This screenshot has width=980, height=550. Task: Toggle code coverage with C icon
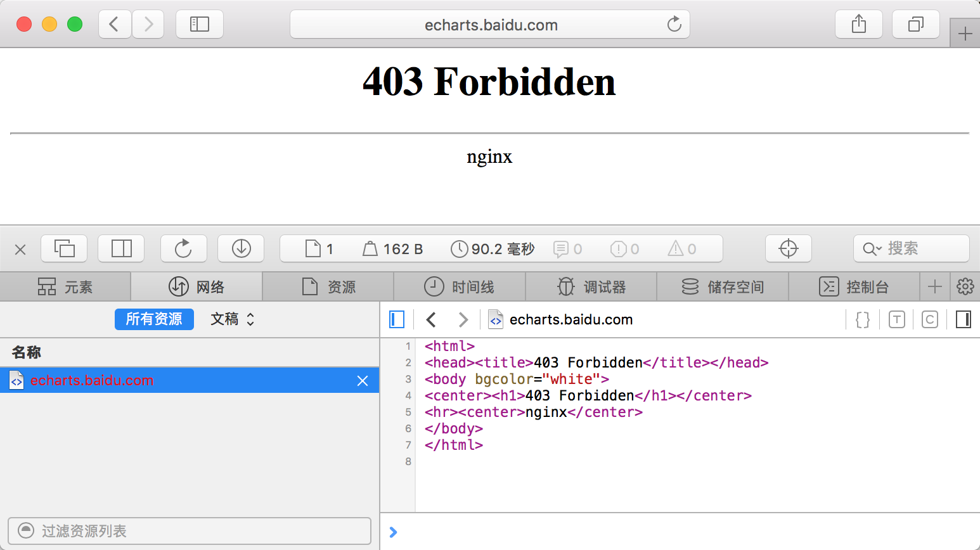click(x=930, y=319)
